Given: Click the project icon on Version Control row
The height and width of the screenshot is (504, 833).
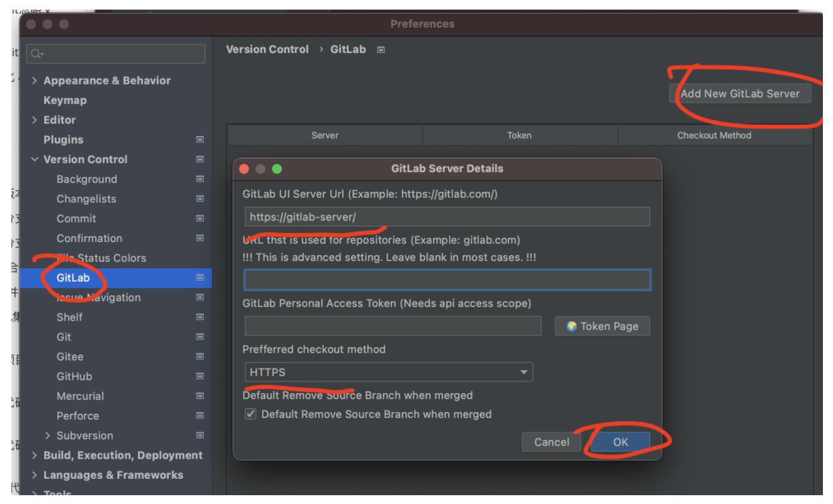Looking at the screenshot, I should point(200,159).
